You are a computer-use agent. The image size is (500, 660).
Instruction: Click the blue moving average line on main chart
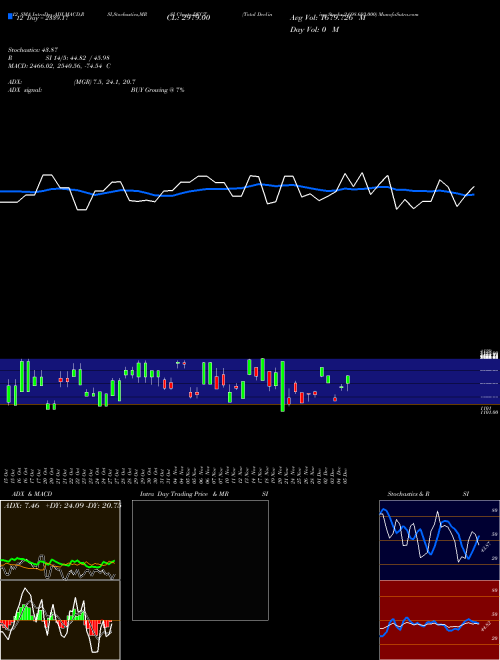(236, 189)
